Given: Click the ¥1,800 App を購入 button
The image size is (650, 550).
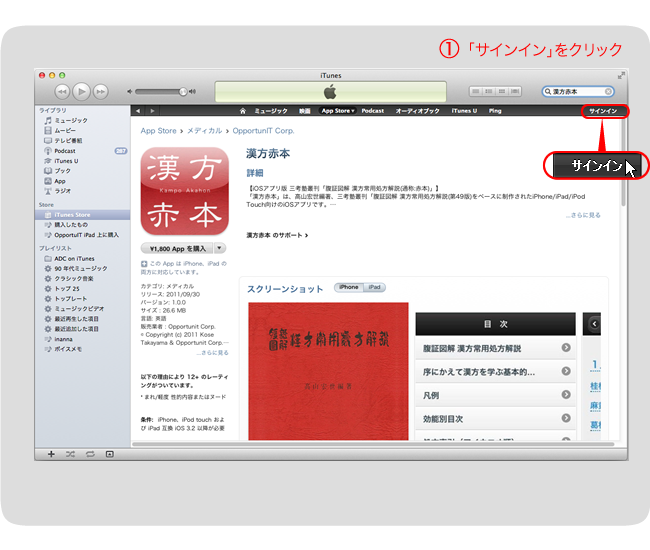Looking at the screenshot, I should (x=176, y=247).
